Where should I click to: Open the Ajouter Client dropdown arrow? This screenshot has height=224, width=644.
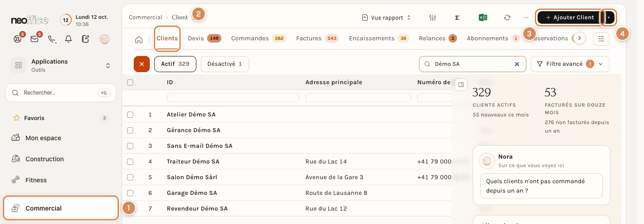tap(608, 17)
